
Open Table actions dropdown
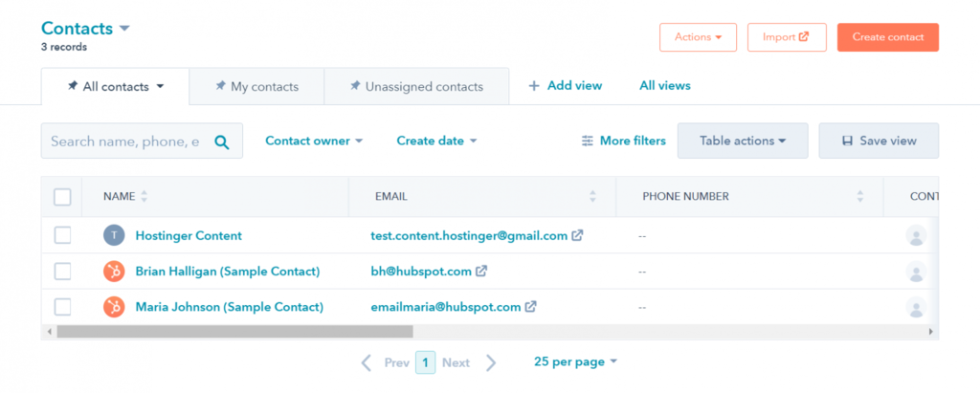pos(743,141)
